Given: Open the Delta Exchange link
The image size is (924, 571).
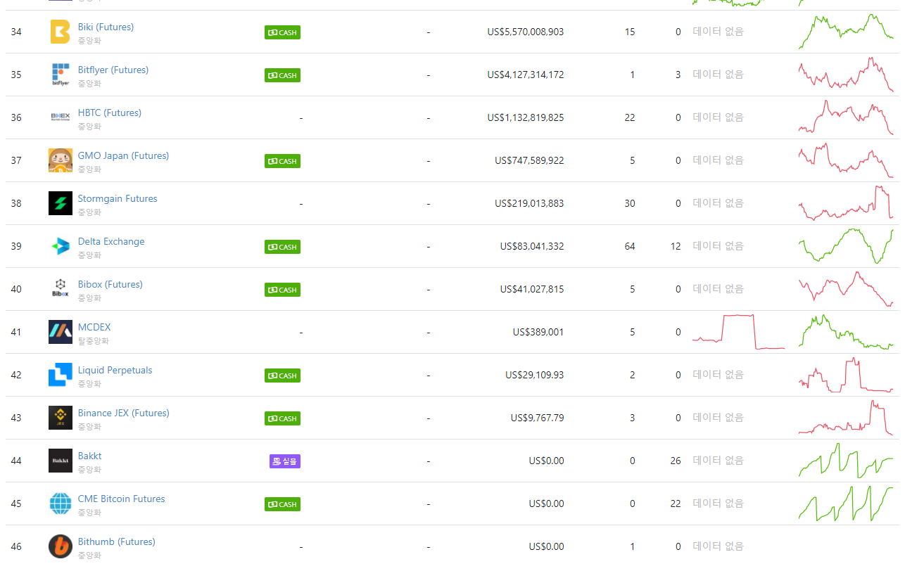Looking at the screenshot, I should tap(111, 241).
